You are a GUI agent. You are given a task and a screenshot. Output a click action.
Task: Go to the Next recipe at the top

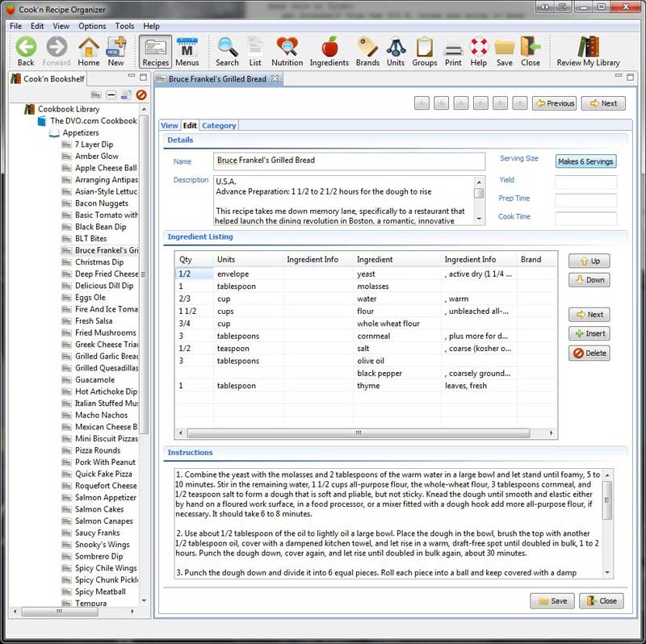(603, 103)
